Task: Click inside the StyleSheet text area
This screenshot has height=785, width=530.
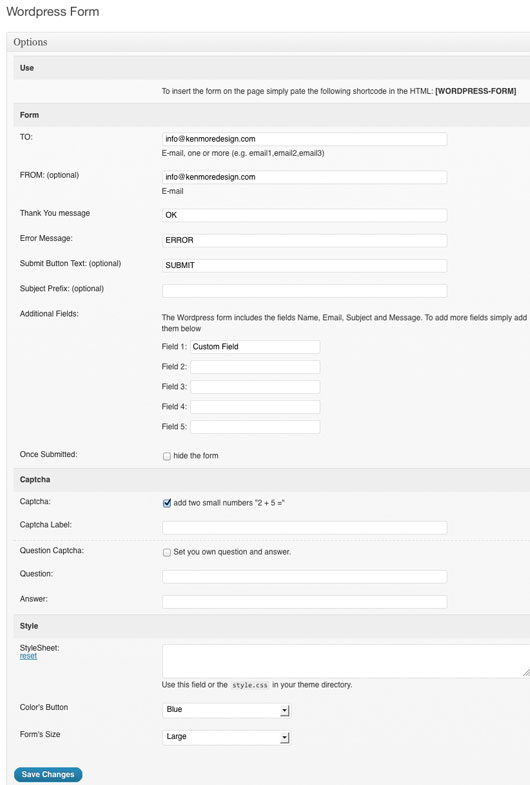Action: [346, 661]
